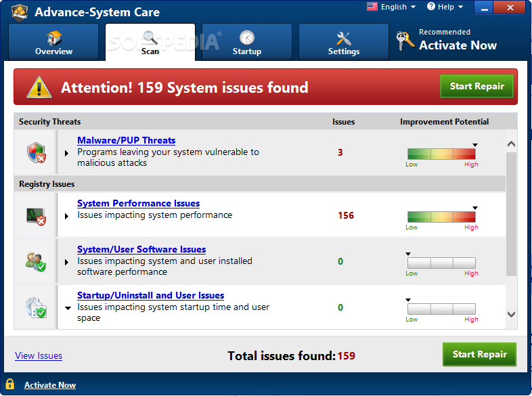The height and width of the screenshot is (396, 532).
Task: Click the scroll up arrow of issues list
Action: click(511, 144)
